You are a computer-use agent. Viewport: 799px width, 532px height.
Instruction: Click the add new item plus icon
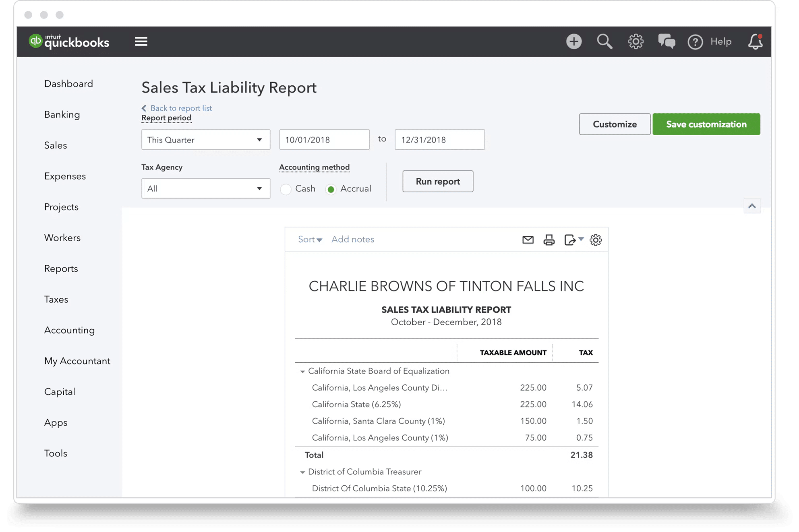573,41
